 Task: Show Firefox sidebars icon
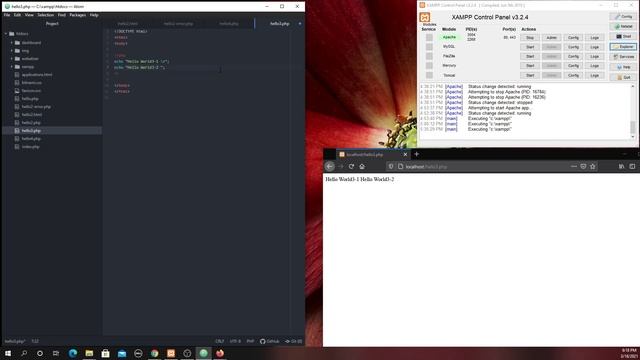click(x=632, y=167)
